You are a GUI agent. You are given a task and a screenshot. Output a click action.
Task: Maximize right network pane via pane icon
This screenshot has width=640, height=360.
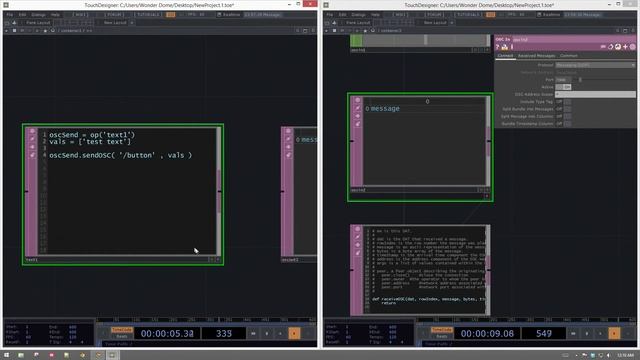[625, 31]
